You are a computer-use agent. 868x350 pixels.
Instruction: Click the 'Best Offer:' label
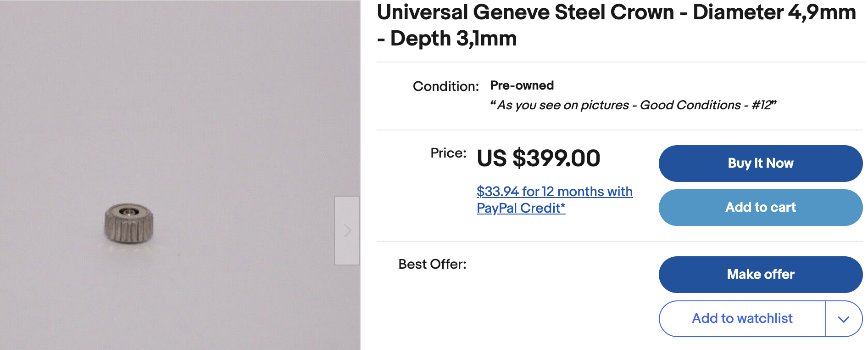point(432,264)
